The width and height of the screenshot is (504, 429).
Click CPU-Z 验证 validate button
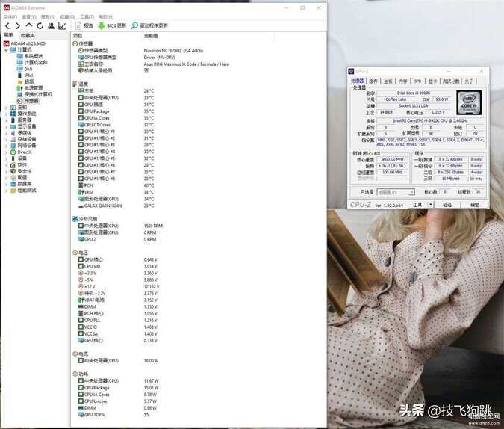pyautogui.click(x=447, y=204)
